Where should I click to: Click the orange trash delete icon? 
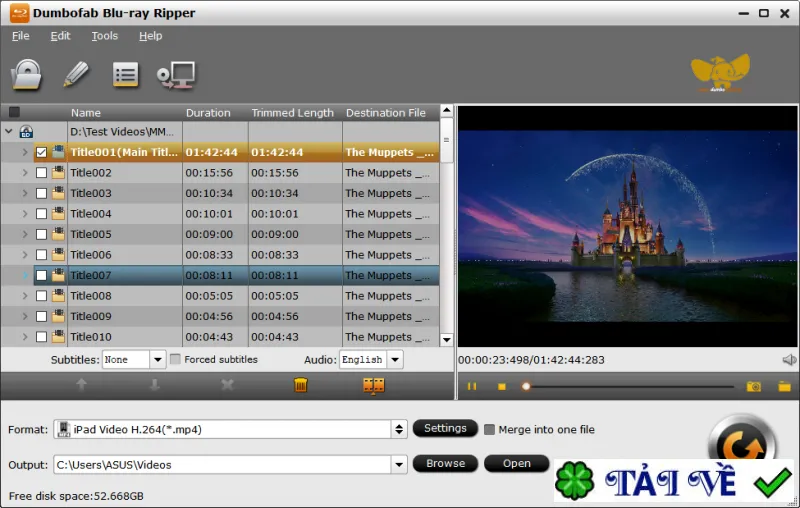[301, 385]
